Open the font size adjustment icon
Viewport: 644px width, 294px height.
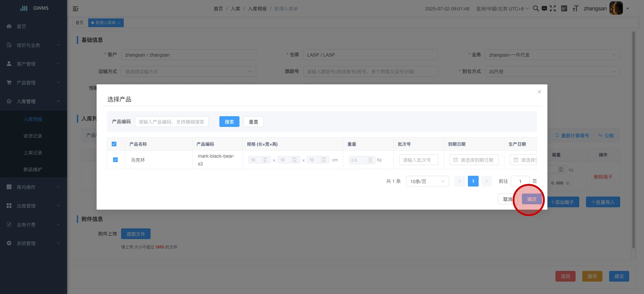575,8
